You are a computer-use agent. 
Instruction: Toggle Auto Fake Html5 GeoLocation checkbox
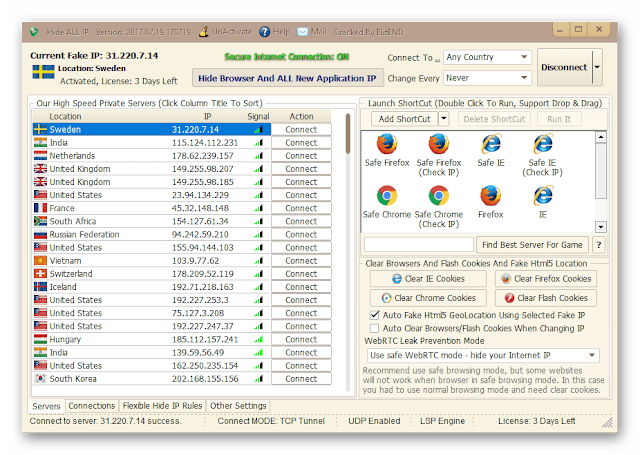pyautogui.click(x=374, y=315)
